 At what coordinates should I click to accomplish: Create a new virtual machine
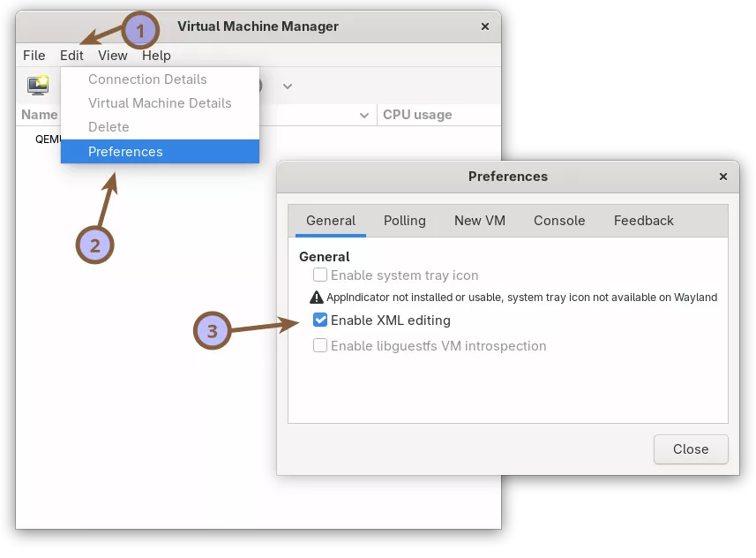[35, 85]
